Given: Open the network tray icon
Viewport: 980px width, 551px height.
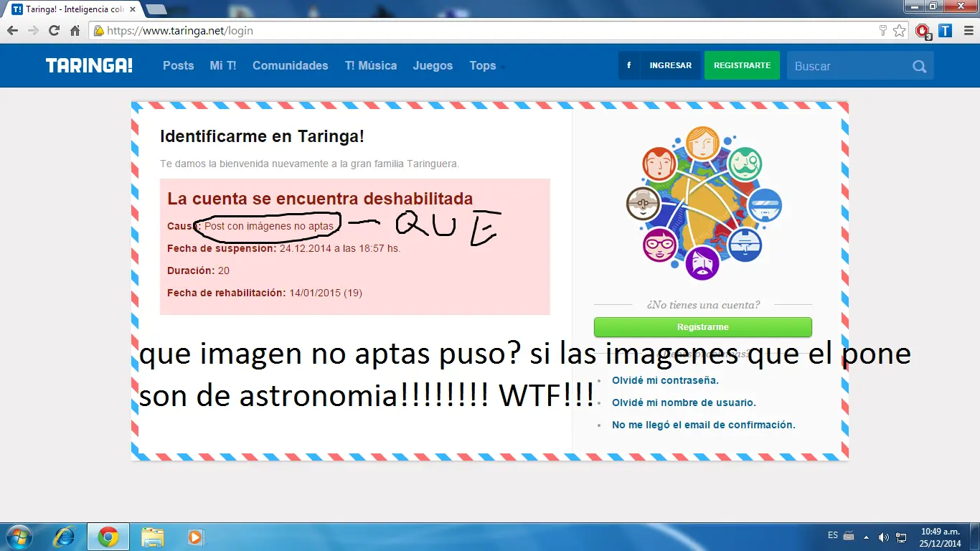Looking at the screenshot, I should tap(900, 537).
